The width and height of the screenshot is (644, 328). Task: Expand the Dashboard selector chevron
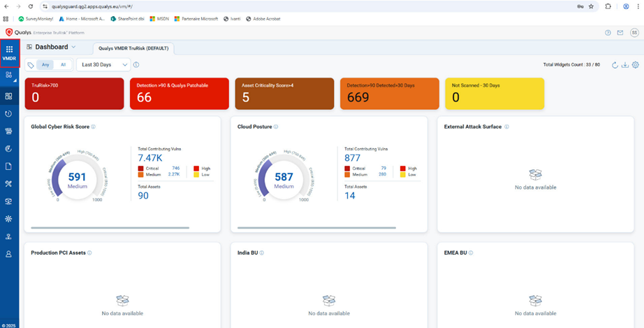pos(73,47)
